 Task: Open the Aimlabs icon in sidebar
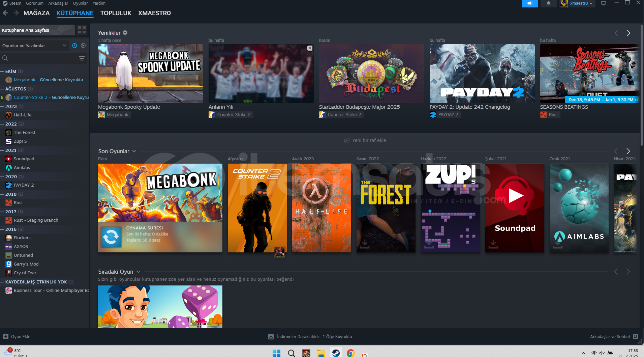click(9, 168)
